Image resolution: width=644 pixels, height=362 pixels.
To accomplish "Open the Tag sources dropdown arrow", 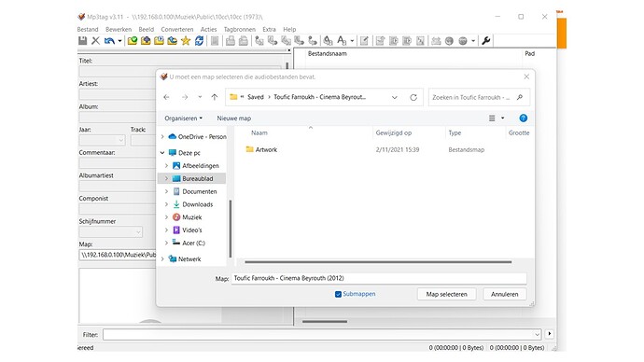I will (x=473, y=41).
